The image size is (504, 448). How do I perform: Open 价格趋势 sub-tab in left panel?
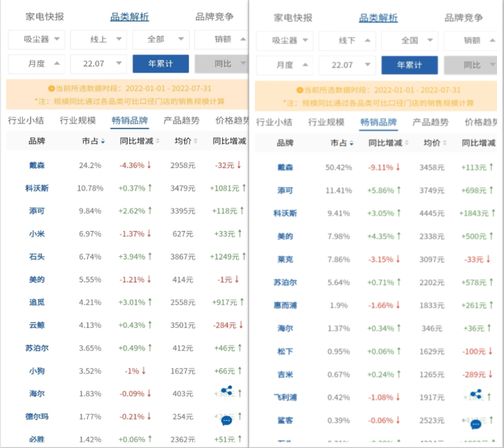[x=231, y=121]
